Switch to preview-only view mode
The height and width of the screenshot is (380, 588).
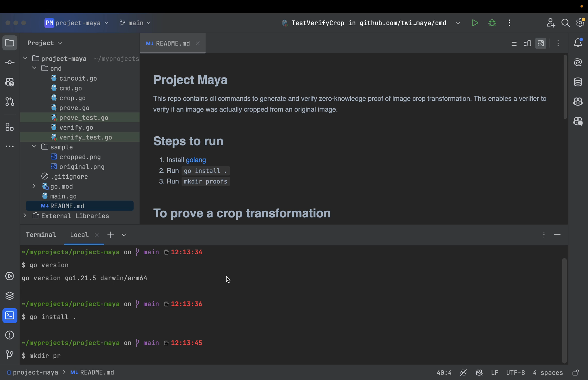point(541,43)
